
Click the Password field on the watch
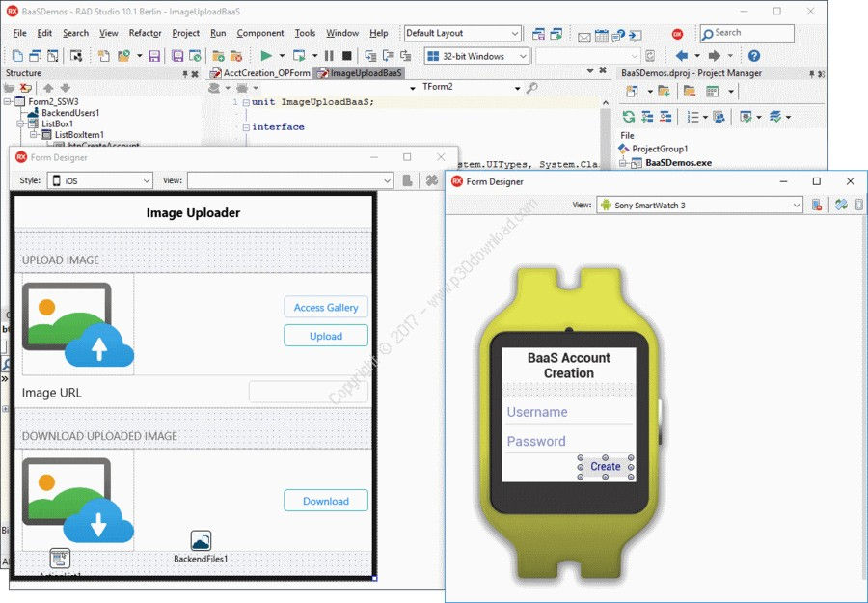coord(568,441)
